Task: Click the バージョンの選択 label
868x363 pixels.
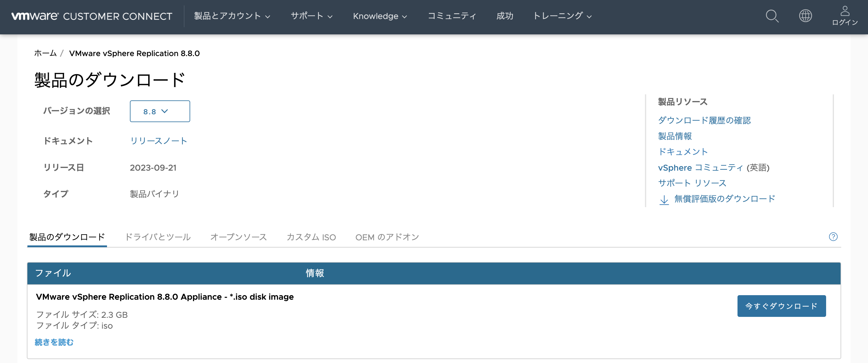Action: tap(77, 111)
